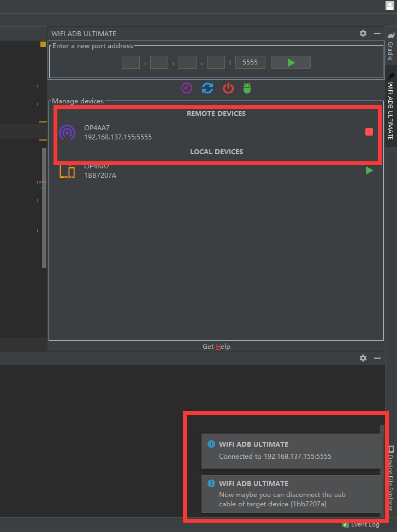Viewport: 397px width, 532px height.
Task: Click the green Android robot icon
Action: tap(247, 88)
